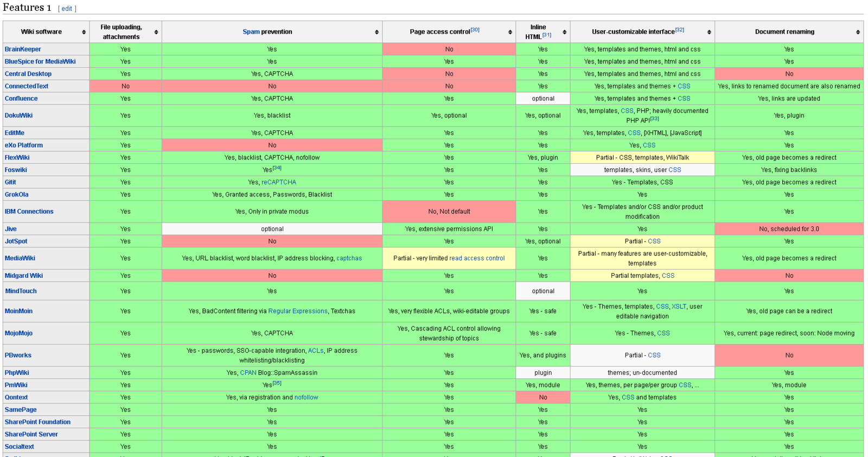This screenshot has width=868, height=457.
Task: Open the Jive link
Action: (11, 229)
